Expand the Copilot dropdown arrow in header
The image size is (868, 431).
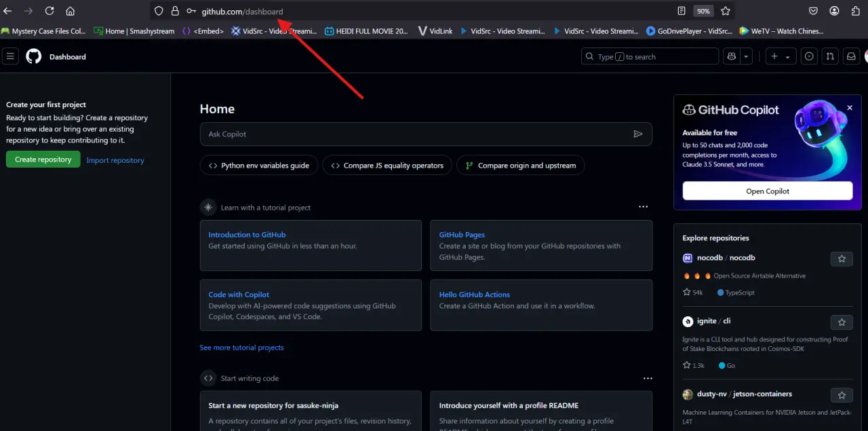click(x=746, y=56)
